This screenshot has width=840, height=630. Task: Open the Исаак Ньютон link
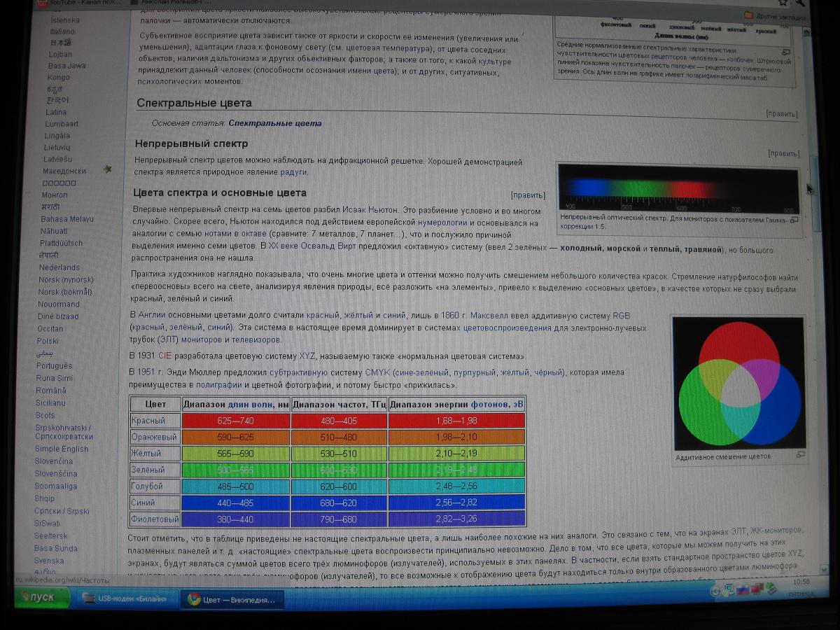(370, 210)
